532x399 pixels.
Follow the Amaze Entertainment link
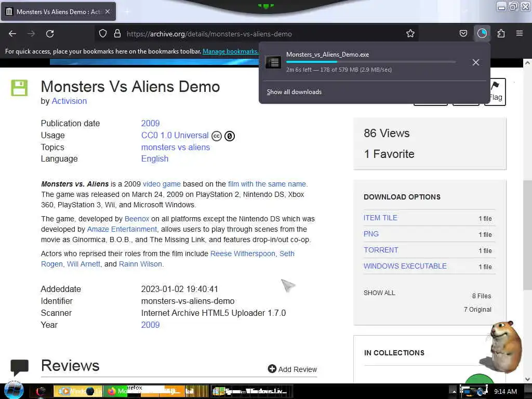pyautogui.click(x=122, y=229)
